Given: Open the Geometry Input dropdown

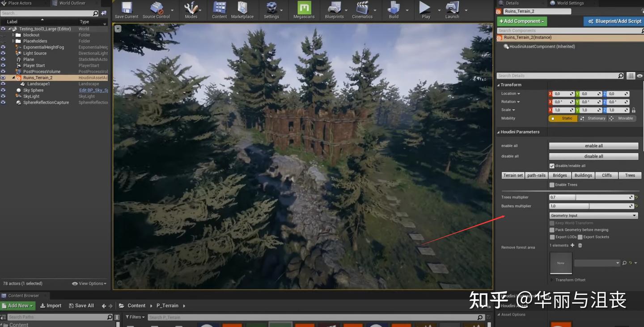Looking at the screenshot, I should click(593, 215).
